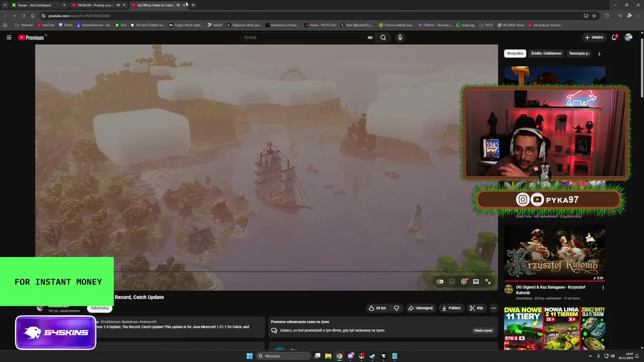Open the Home - FACEIT.com bookmark
This screenshot has width=644, height=362.
point(320,25)
